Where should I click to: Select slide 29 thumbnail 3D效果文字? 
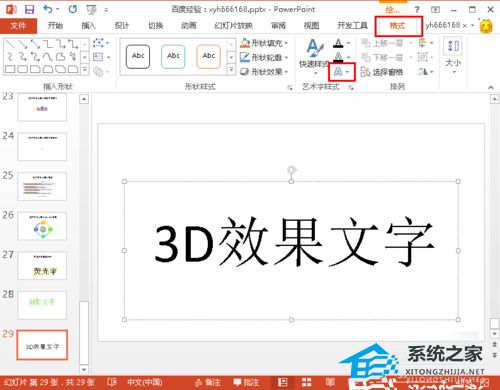coord(42,345)
